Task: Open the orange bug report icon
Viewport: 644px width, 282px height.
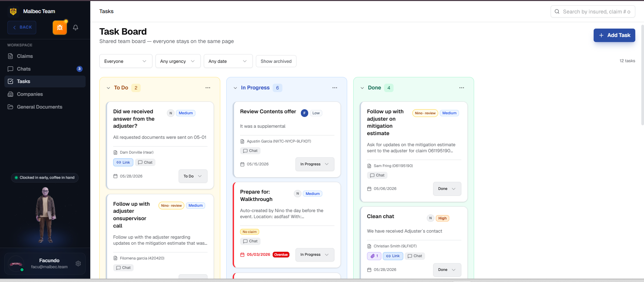Action: click(60, 28)
